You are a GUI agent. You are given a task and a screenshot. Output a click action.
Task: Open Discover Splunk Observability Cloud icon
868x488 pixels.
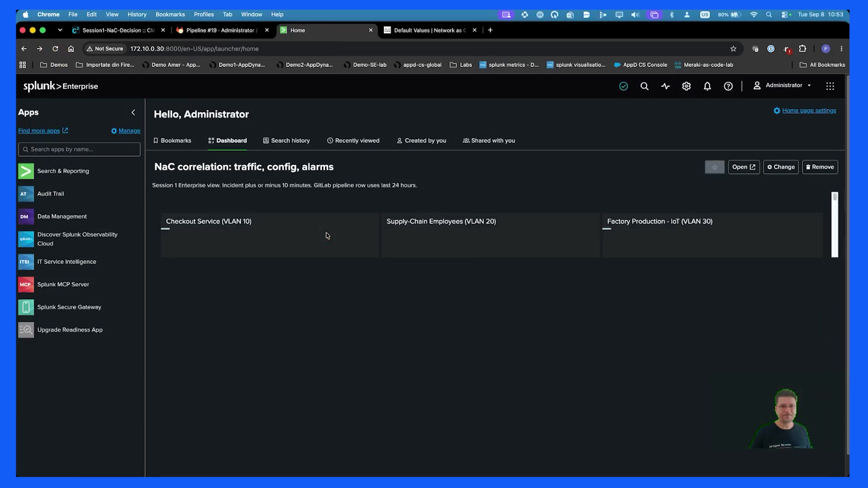click(26, 239)
